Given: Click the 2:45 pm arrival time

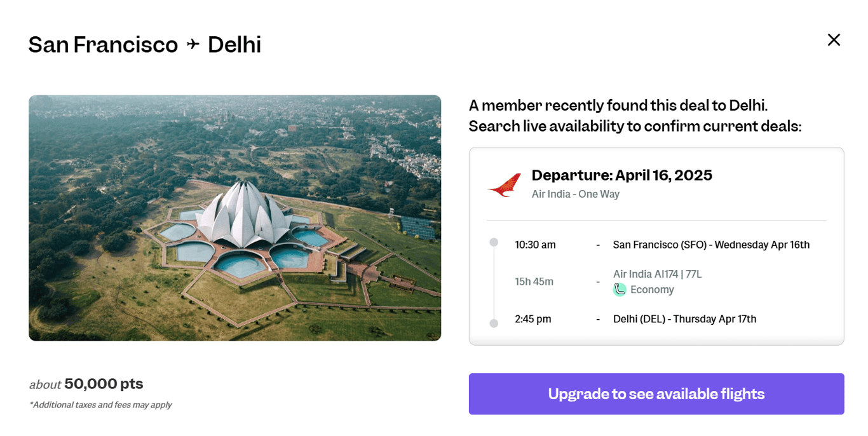Looking at the screenshot, I should coord(532,319).
